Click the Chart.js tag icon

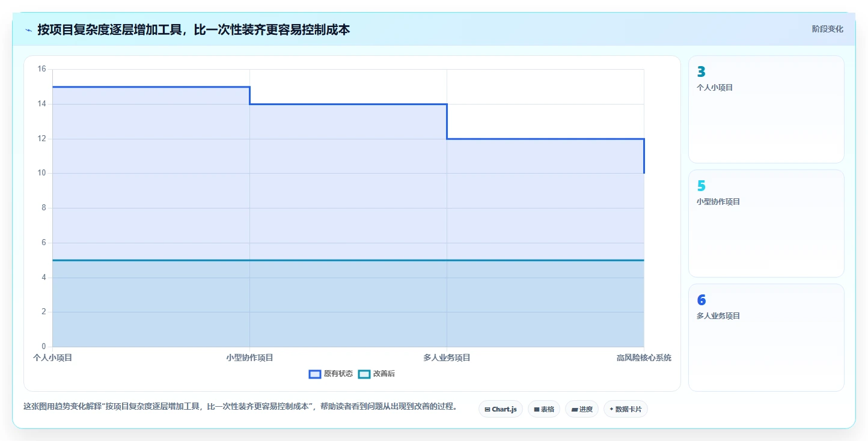pos(487,409)
